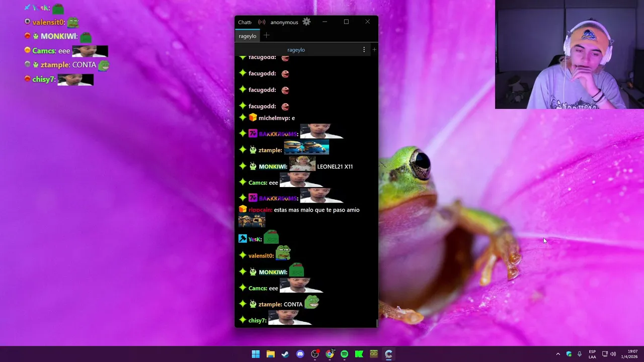The height and width of the screenshot is (362, 644).
Task: Click the pepe emote after CONTA
Action: pos(312,301)
